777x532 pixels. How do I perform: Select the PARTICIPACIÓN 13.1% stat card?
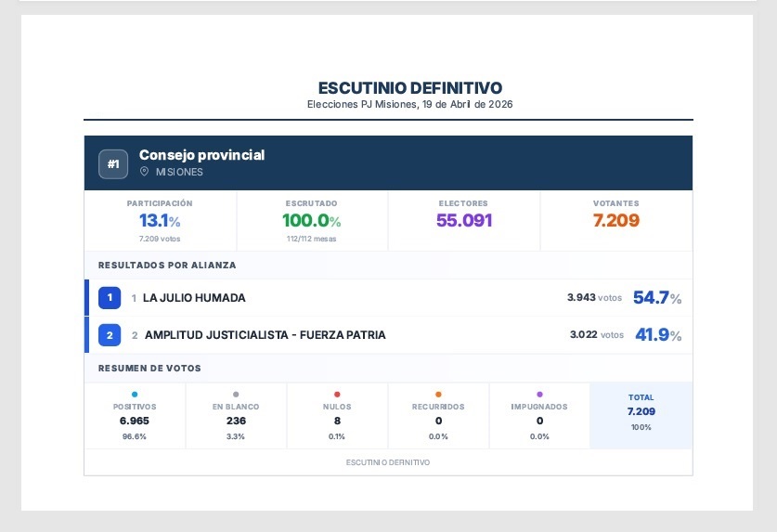click(160, 220)
